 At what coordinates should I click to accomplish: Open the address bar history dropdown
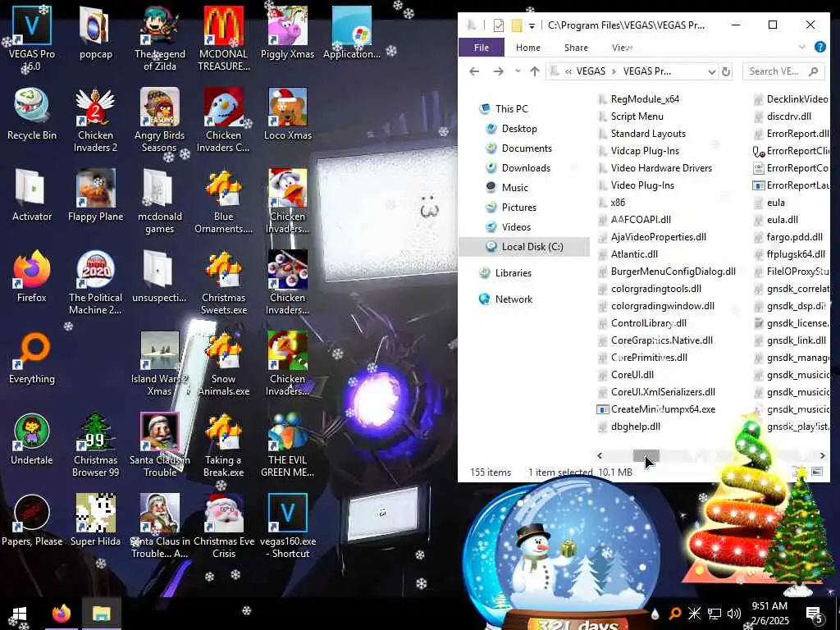coord(711,71)
